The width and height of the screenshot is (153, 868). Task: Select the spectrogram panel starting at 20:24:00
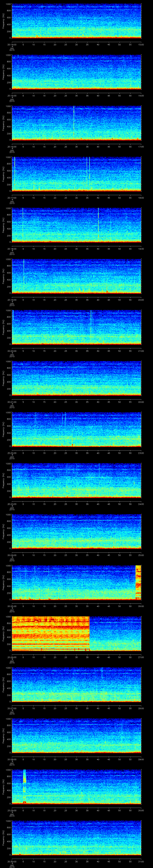[76, 532]
